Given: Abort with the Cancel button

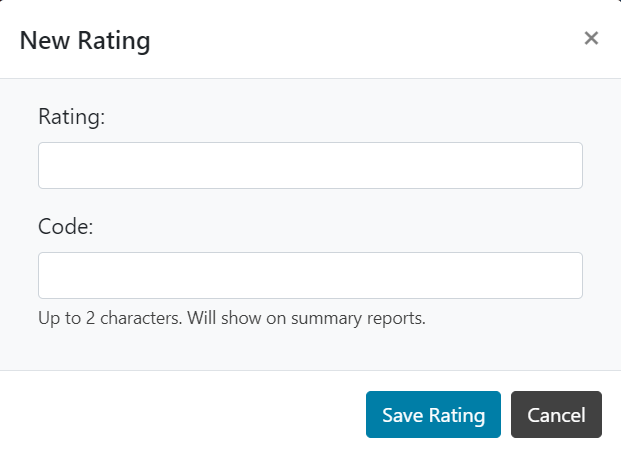Looking at the screenshot, I should tap(556, 414).
